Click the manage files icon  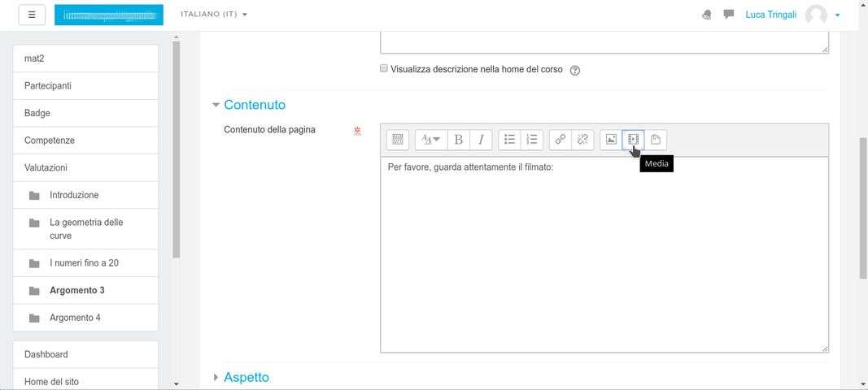[656, 140]
